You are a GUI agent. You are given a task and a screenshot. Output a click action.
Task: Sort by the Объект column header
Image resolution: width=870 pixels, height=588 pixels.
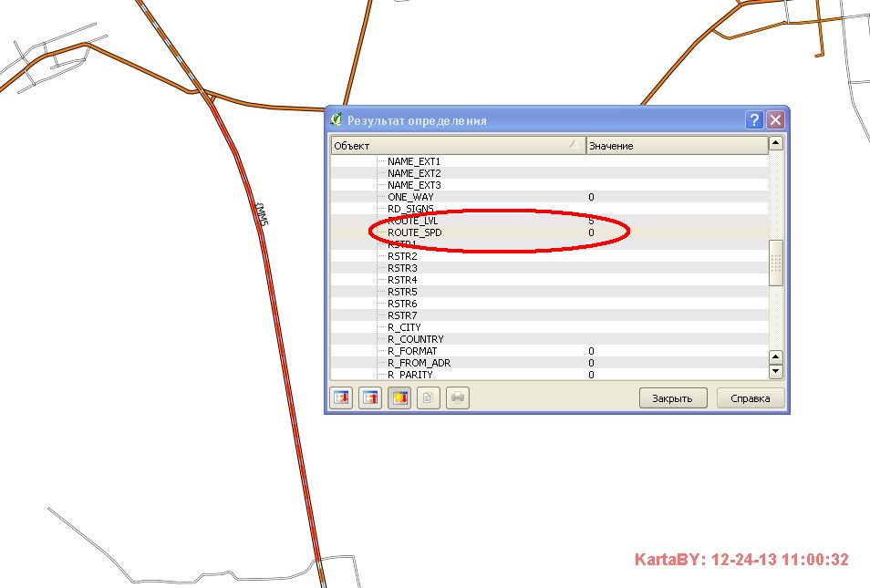pos(456,146)
